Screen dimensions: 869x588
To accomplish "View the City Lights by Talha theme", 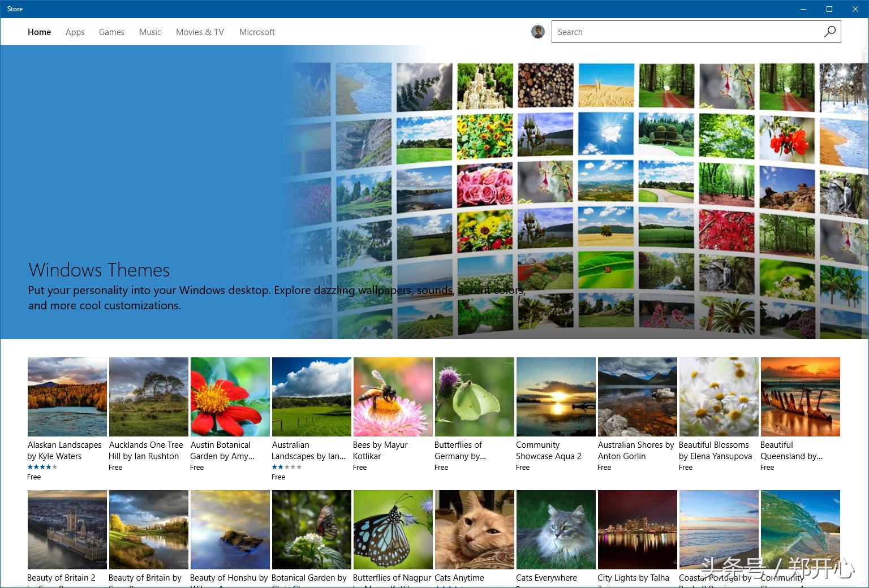I will tap(637, 529).
